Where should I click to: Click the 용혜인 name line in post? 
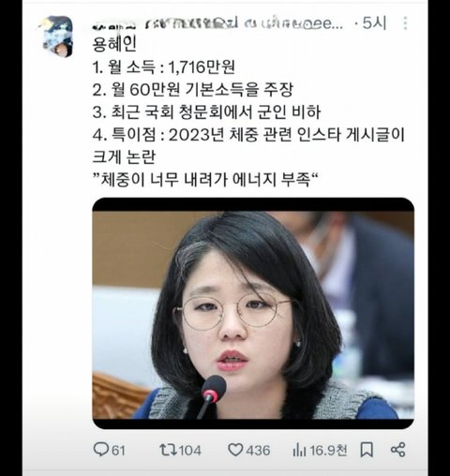click(114, 44)
